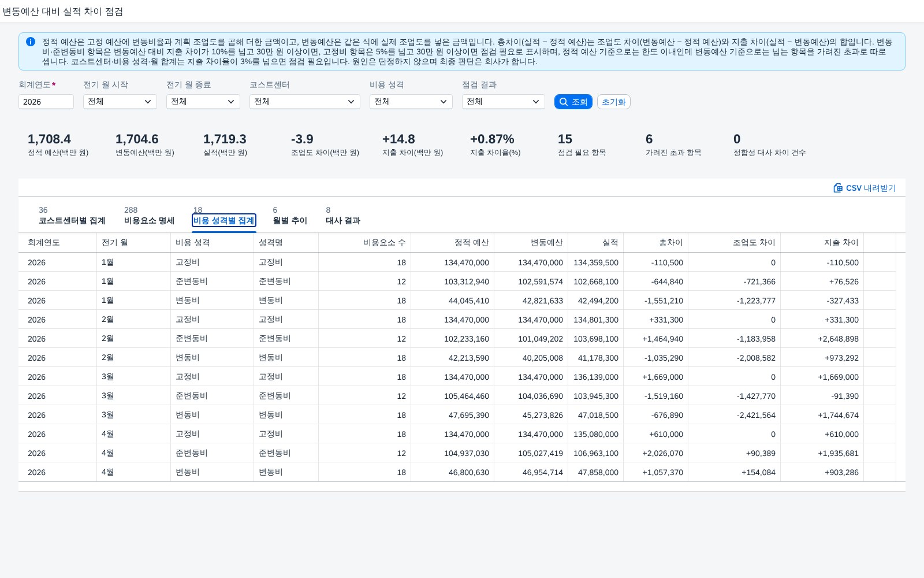Image resolution: width=924 pixels, height=578 pixels.
Task: Click the 변동예산 column header
Action: (x=531, y=243)
